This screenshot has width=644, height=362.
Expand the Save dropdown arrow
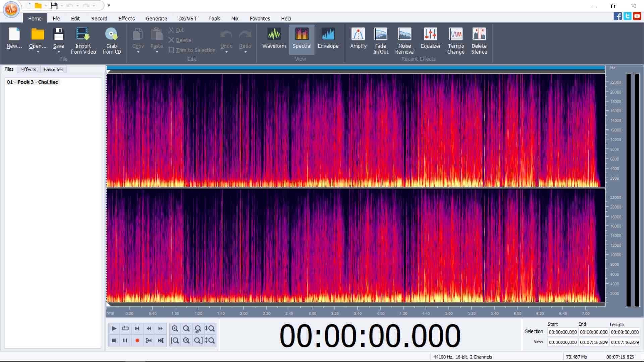pyautogui.click(x=59, y=52)
